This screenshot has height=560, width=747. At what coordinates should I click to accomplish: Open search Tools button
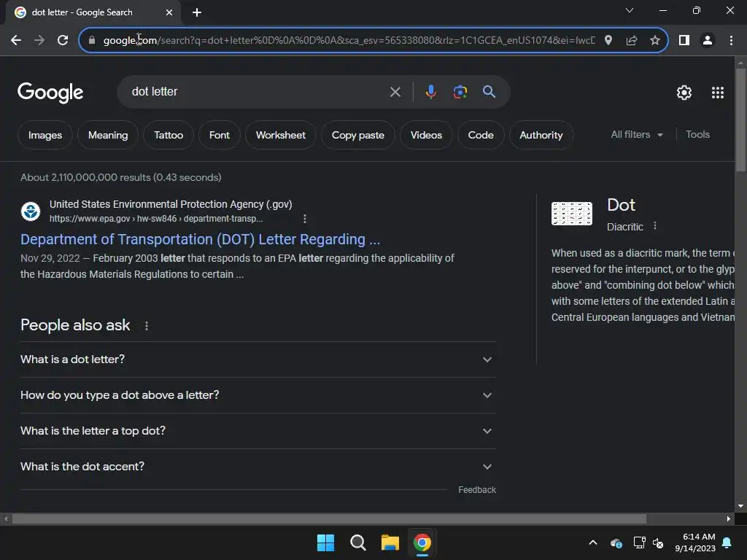(x=697, y=135)
